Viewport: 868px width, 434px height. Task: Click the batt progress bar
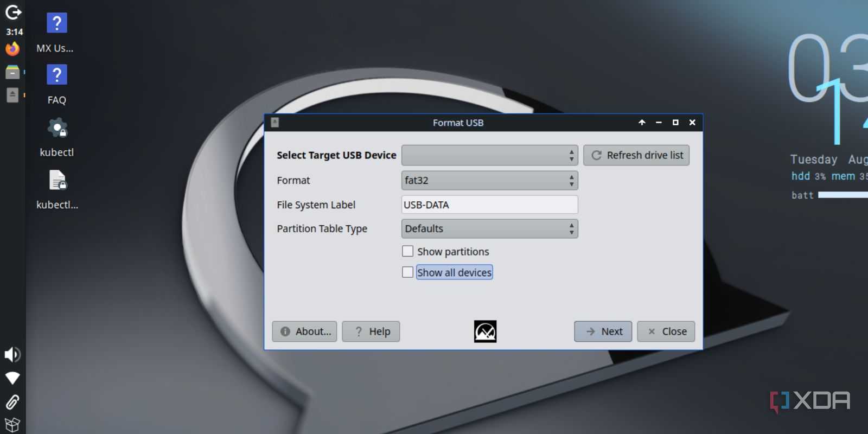[843, 195]
